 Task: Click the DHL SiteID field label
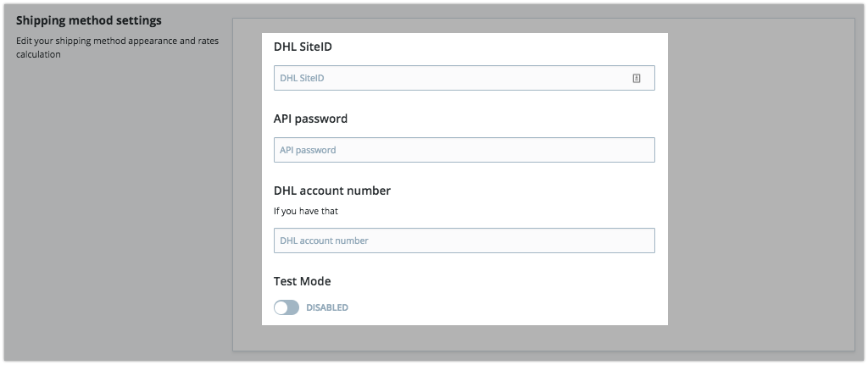click(303, 47)
